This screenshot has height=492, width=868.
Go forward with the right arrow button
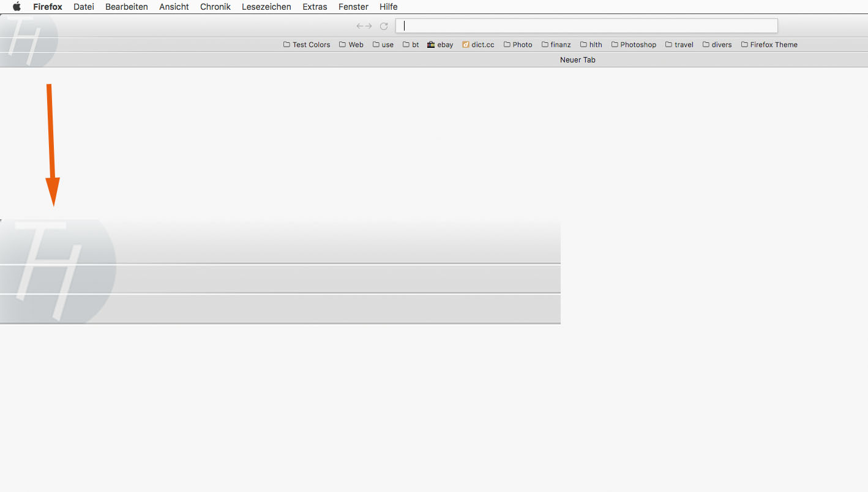(x=369, y=26)
